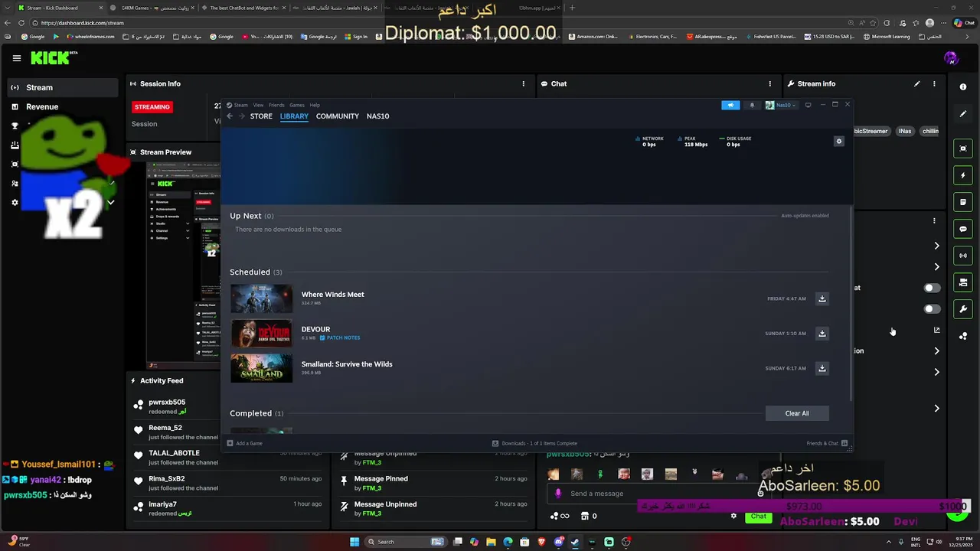Image resolution: width=980 pixels, height=551 pixels.
Task: Open the Kick hamburger menu
Action: (16, 58)
